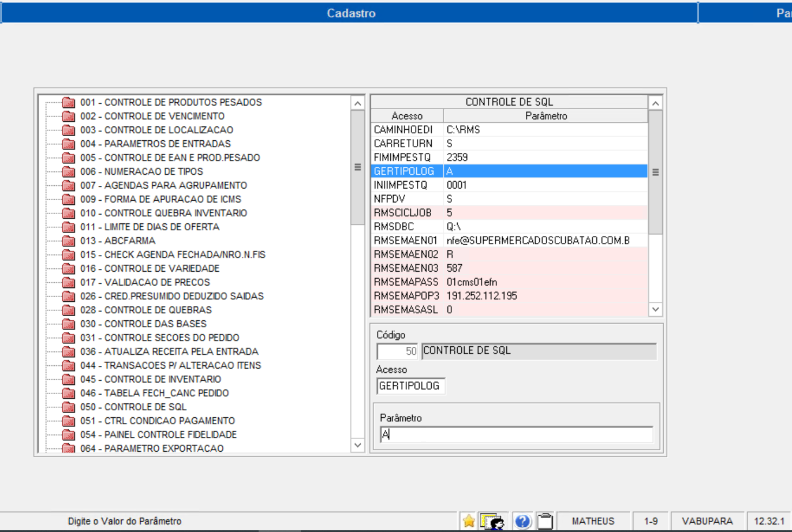Click the Acesso column header

point(407,116)
